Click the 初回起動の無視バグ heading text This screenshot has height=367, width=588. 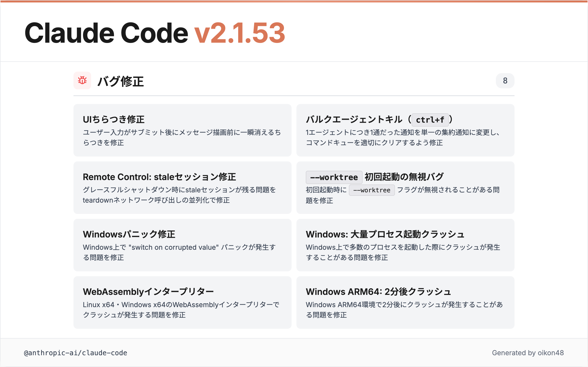(x=404, y=177)
